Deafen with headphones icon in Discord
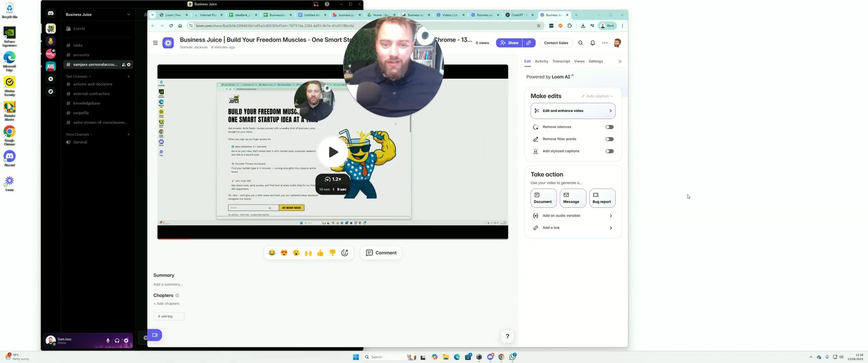Image resolution: width=868 pixels, height=363 pixels. [117, 341]
